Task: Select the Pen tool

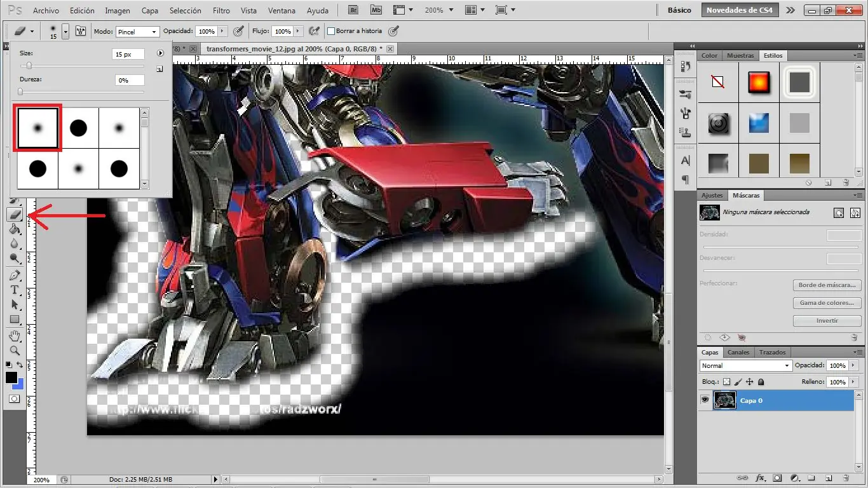Action: pyautogui.click(x=15, y=275)
